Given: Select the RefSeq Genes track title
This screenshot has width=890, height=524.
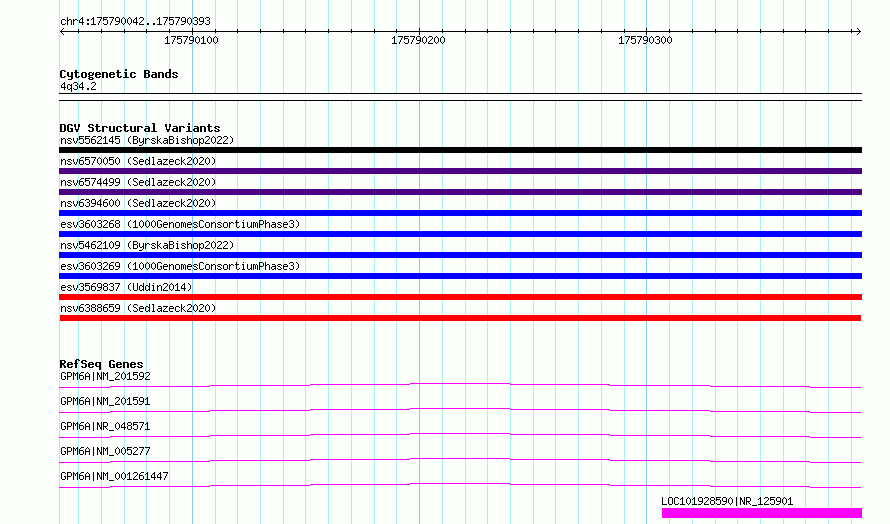Looking at the screenshot, I should pyautogui.click(x=101, y=364).
